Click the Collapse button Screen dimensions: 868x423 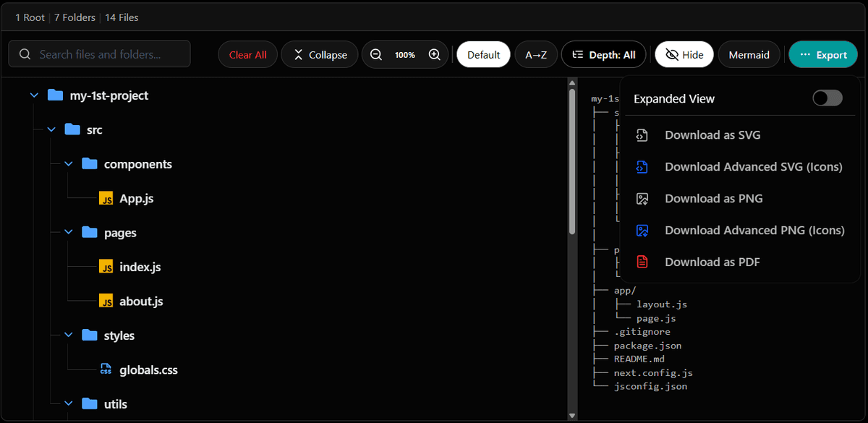click(319, 55)
